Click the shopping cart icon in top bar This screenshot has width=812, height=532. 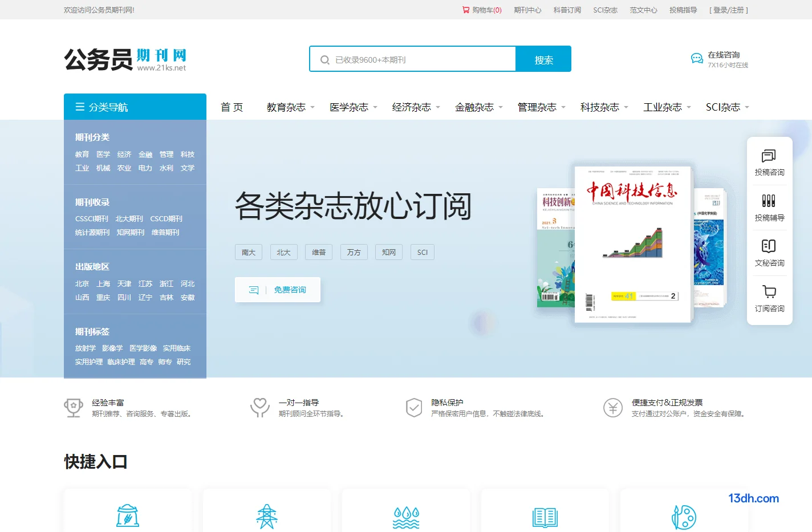tap(466, 10)
